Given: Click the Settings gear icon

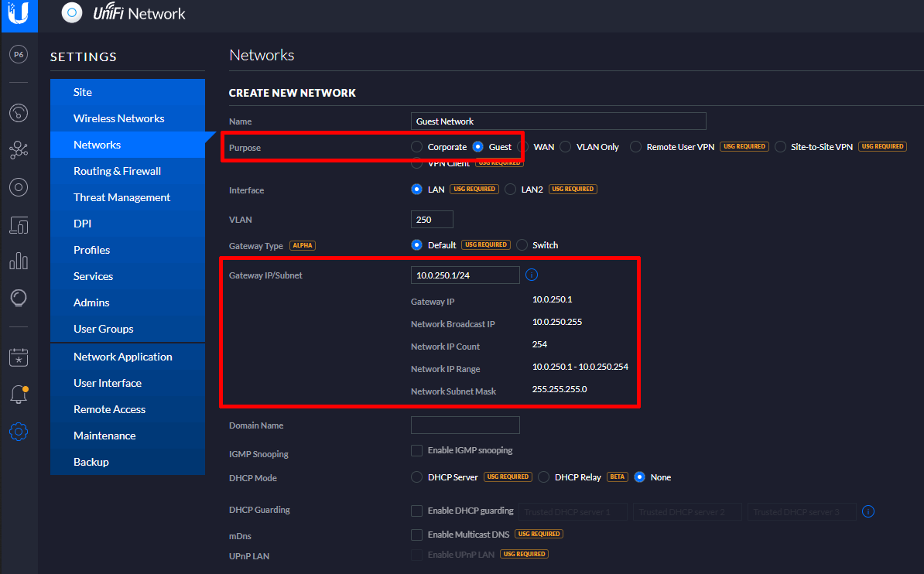Looking at the screenshot, I should coord(19,432).
